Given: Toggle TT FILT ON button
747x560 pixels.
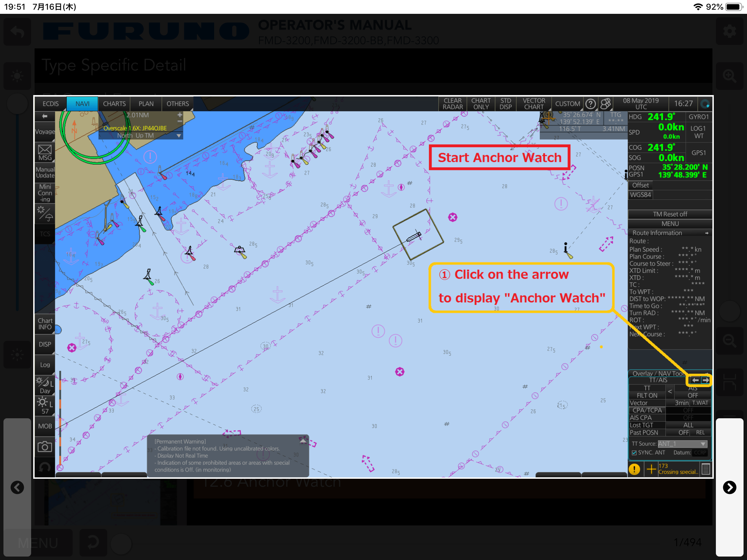Looking at the screenshot, I should pyautogui.click(x=647, y=395).
